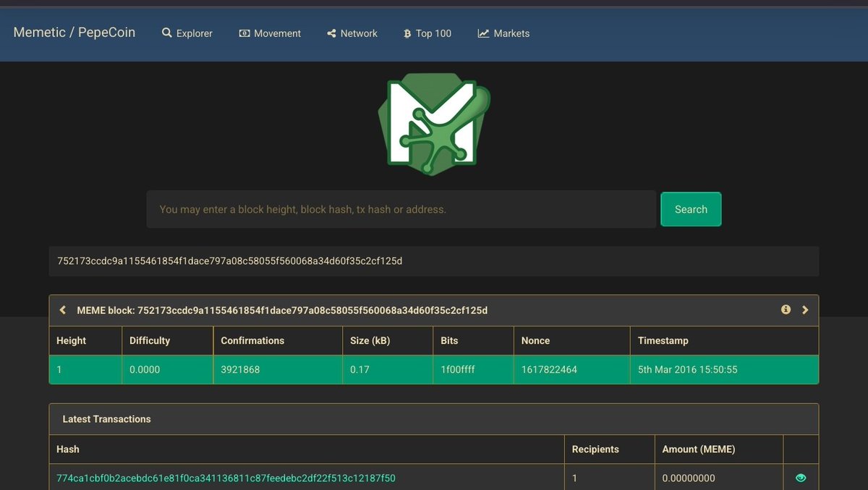Click the Latest Transactions heading

pos(107,419)
